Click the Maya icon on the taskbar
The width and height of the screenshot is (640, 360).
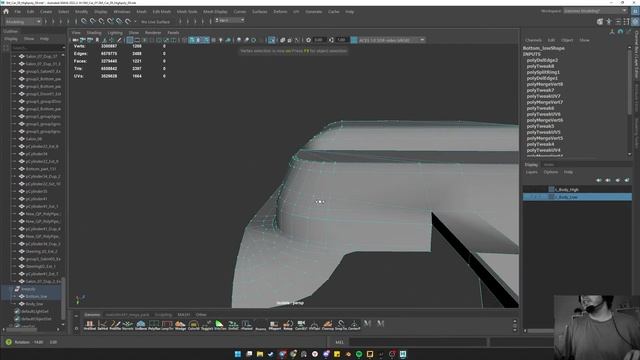(x=403, y=354)
